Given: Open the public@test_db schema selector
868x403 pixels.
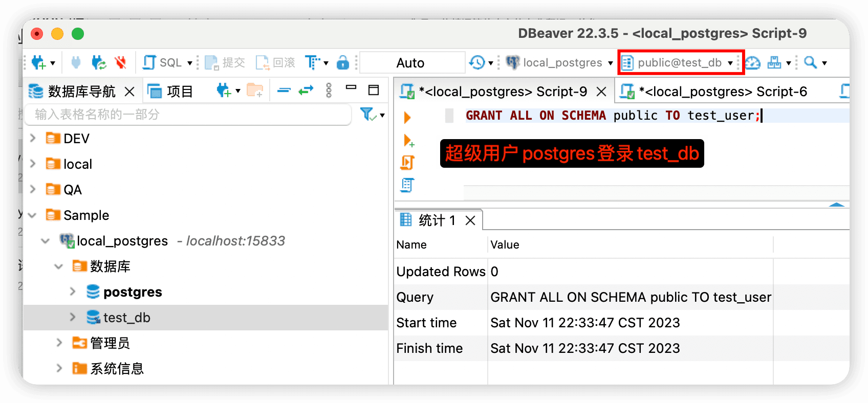Looking at the screenshot, I should point(678,62).
